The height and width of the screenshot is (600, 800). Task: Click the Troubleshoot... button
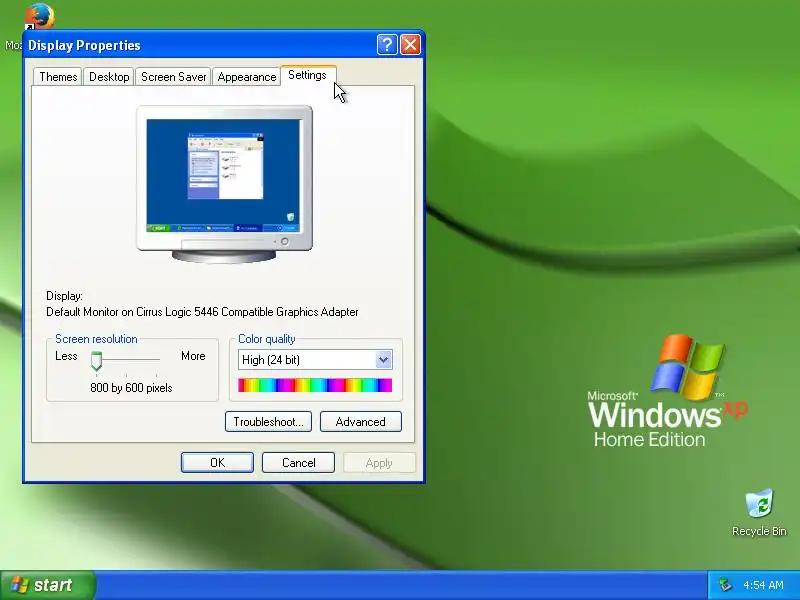click(x=268, y=422)
